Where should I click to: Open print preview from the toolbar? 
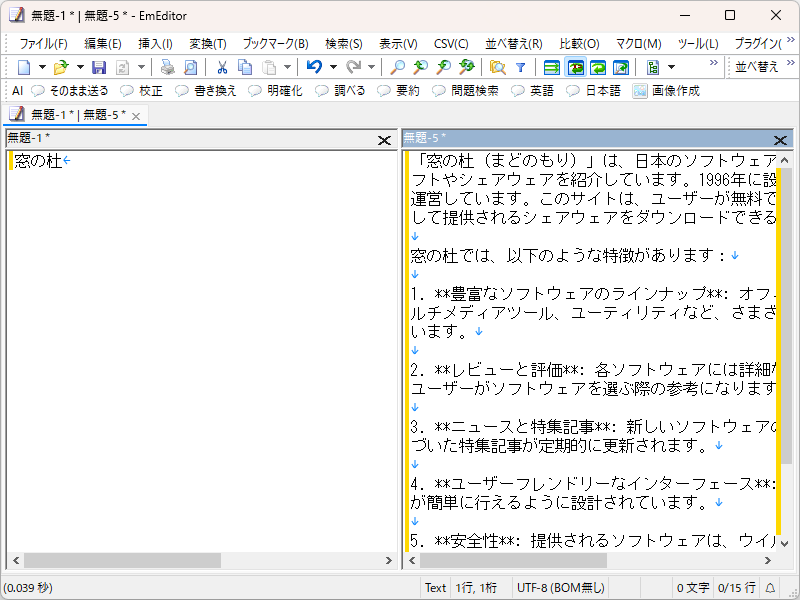[x=191, y=67]
